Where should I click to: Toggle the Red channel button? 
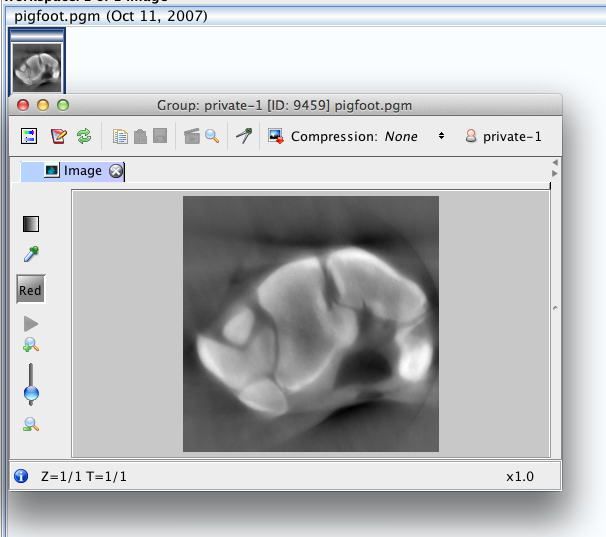pyautogui.click(x=31, y=290)
